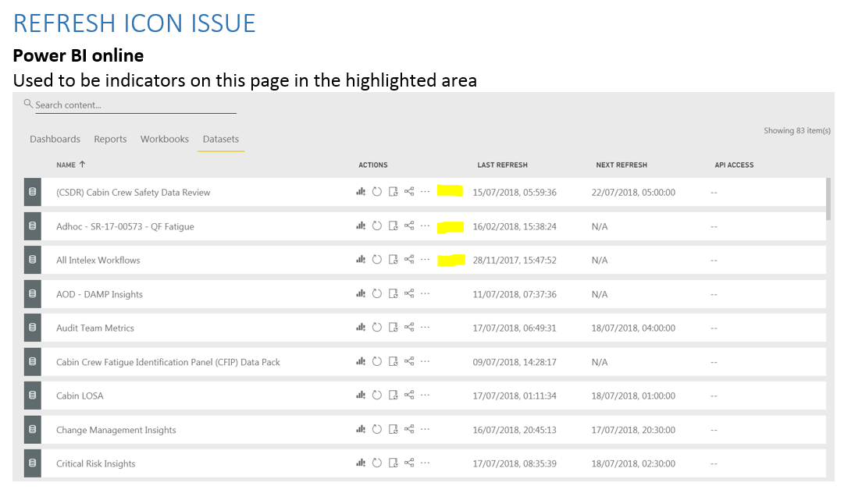The width and height of the screenshot is (844, 504).
Task: Open (CSDR) Cabin Crew Safety Data Review
Action: pos(133,192)
